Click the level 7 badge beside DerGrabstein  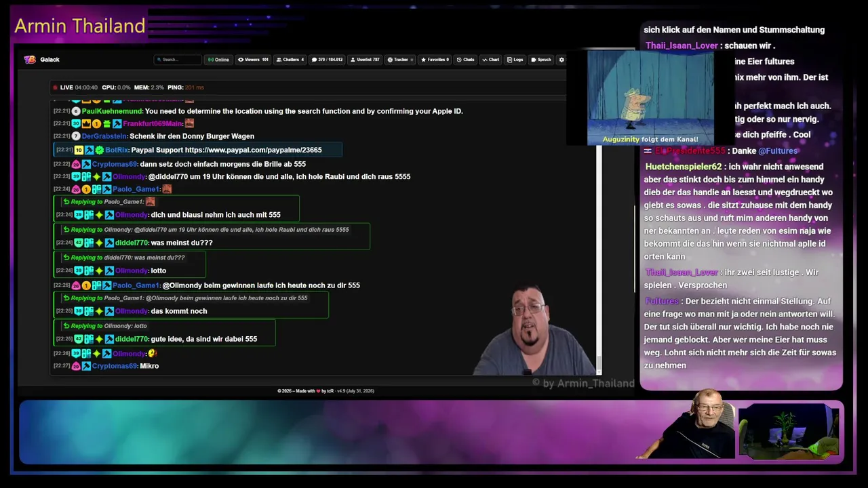pyautogui.click(x=76, y=136)
